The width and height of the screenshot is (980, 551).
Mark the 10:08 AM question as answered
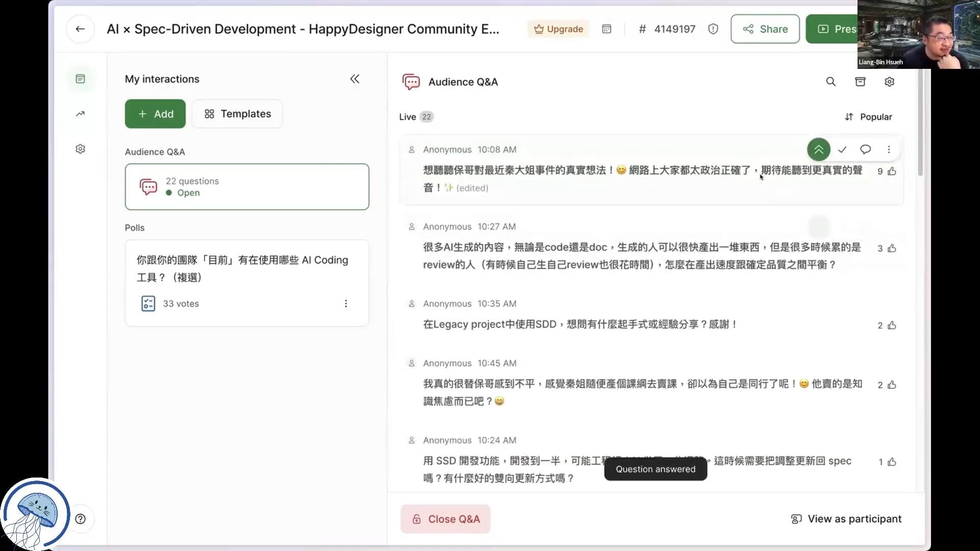coord(842,149)
